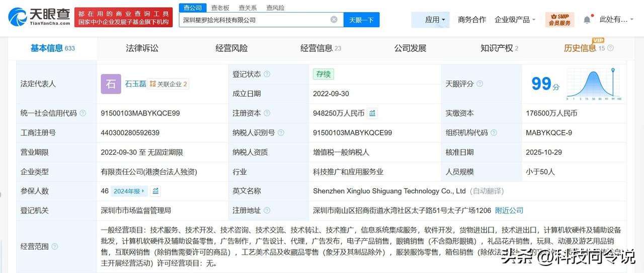Clear the search box with the X icon
Viewport: 644px width, 273px height.
coord(334,20)
